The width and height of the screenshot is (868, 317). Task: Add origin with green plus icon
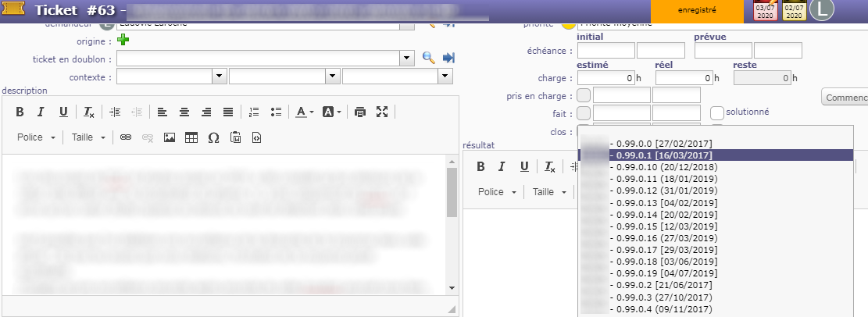[123, 41]
